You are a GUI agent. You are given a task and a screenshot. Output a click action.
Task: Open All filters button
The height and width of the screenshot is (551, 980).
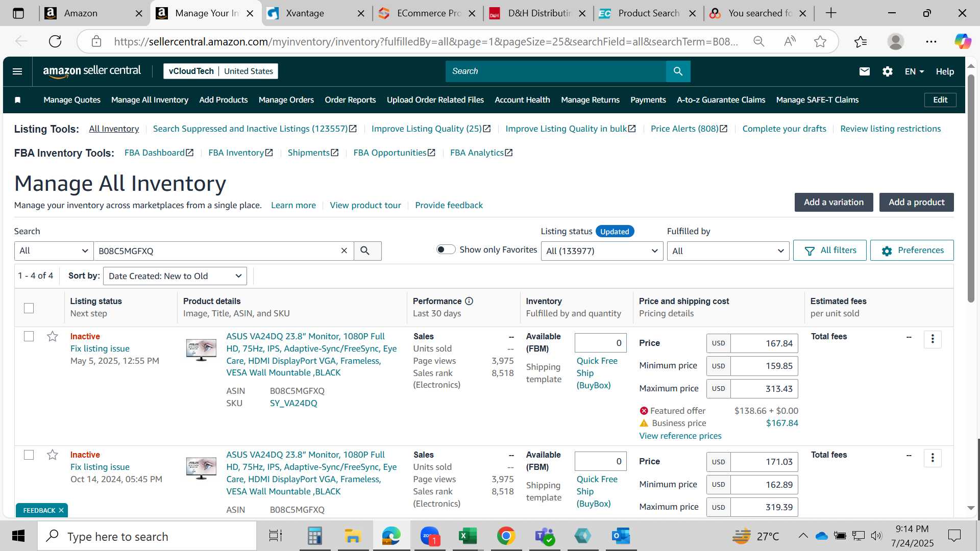point(829,251)
